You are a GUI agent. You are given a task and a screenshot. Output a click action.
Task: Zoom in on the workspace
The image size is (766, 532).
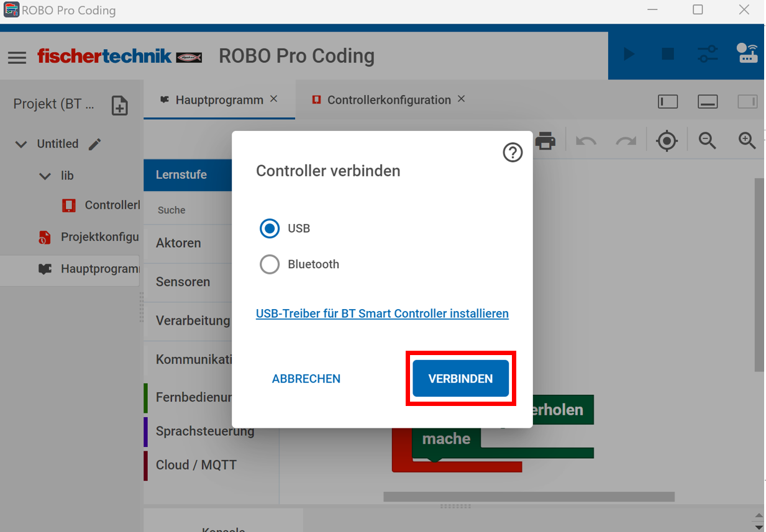coord(747,140)
